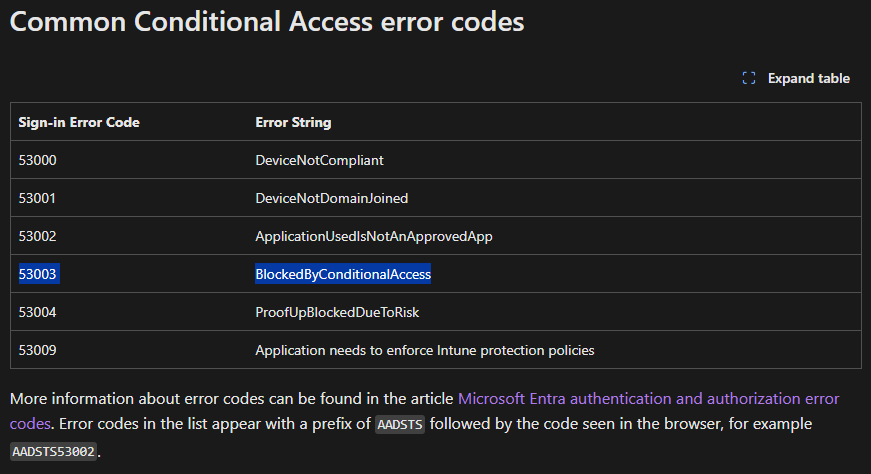Screen dimensions: 871x474
Task: Click the Expand table button label
Action: pos(808,78)
